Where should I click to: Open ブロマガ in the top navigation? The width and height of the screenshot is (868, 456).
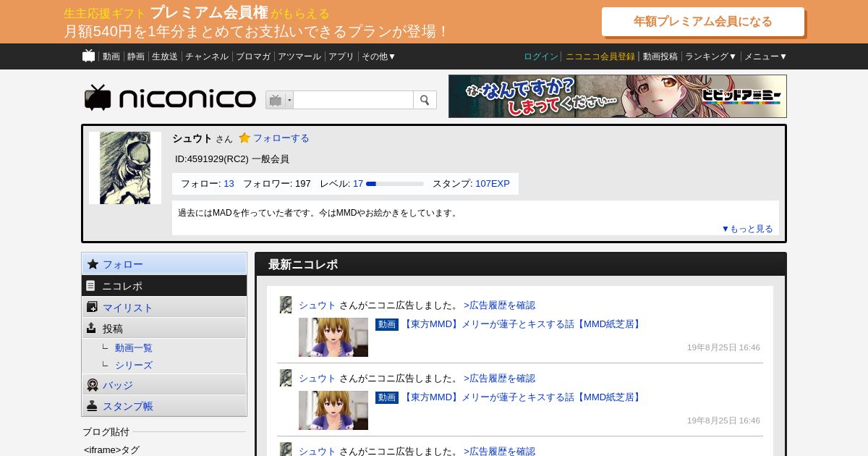253,56
